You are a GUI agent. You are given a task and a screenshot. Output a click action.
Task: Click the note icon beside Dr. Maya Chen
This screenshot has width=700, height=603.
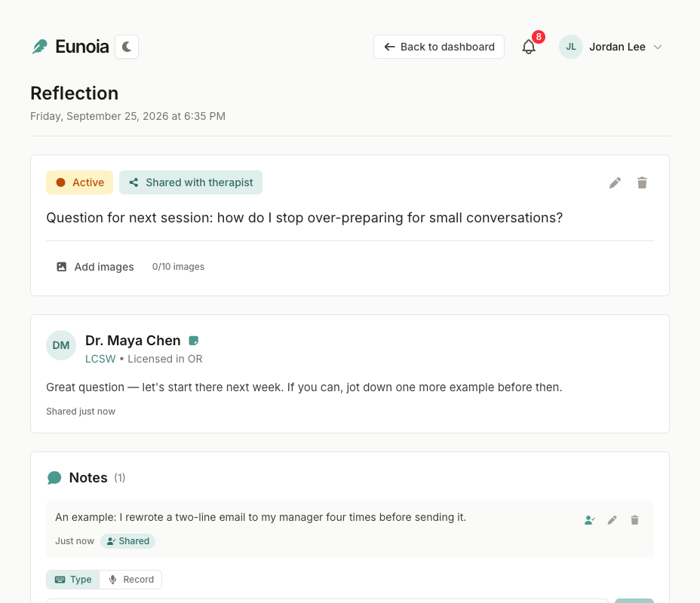pyautogui.click(x=193, y=341)
